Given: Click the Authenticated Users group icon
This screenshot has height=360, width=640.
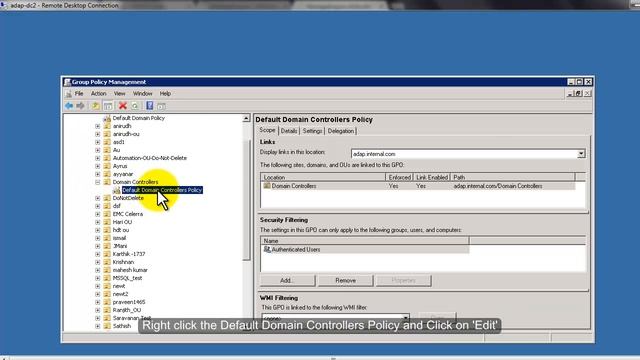Looking at the screenshot, I should (267, 249).
